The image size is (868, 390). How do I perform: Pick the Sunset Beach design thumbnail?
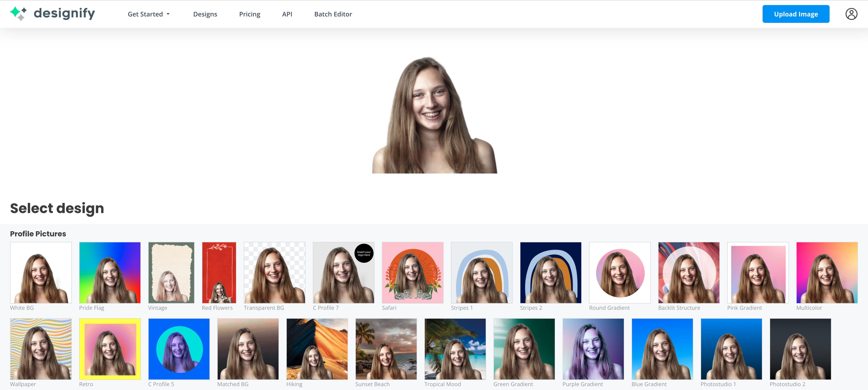tap(386, 349)
